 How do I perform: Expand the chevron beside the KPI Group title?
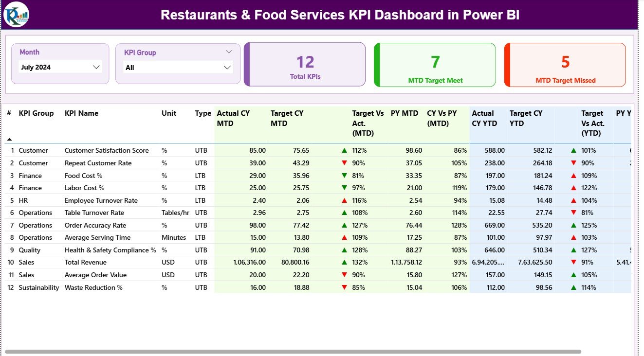coord(229,52)
